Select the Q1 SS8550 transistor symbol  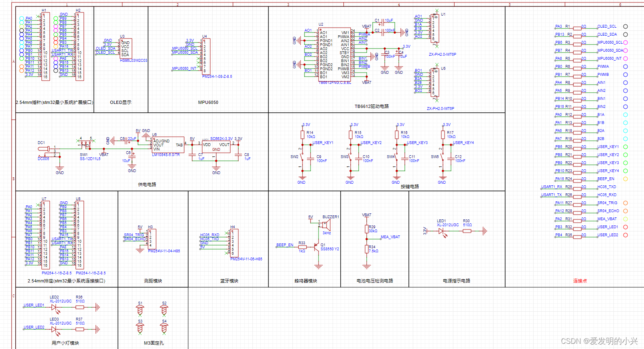point(317,247)
